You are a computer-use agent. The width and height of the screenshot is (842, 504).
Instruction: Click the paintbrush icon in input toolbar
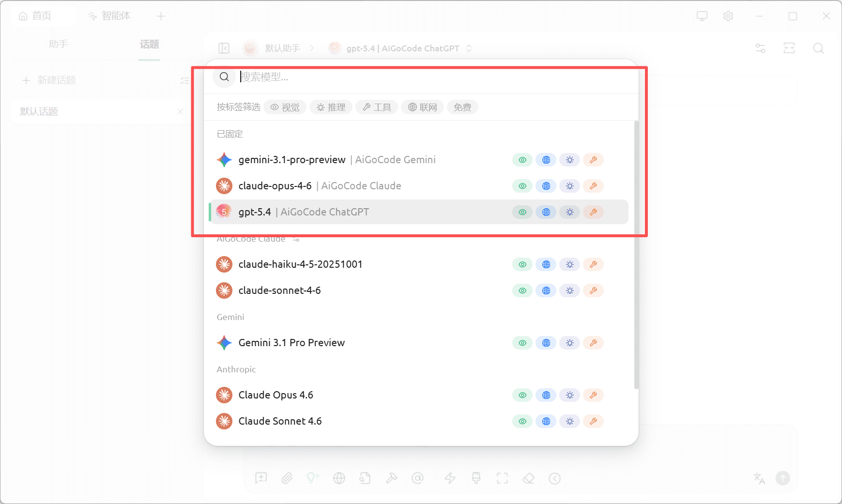pos(476,478)
